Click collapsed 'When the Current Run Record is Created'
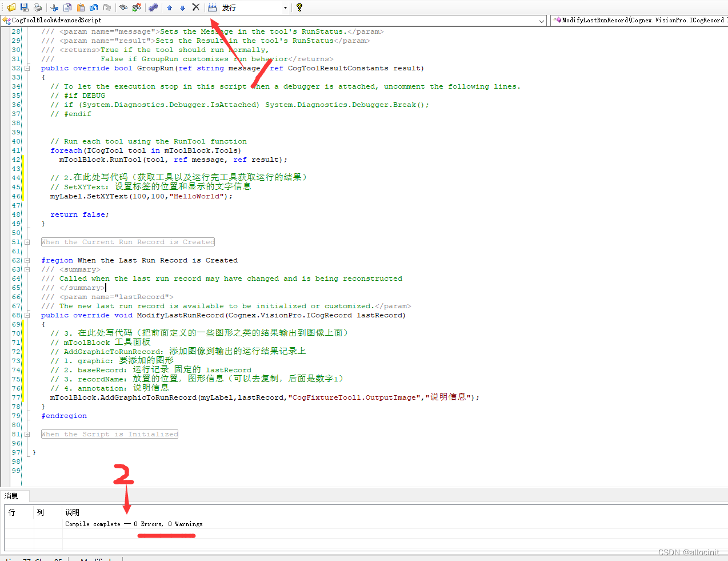The width and height of the screenshot is (728, 561). coord(128,242)
